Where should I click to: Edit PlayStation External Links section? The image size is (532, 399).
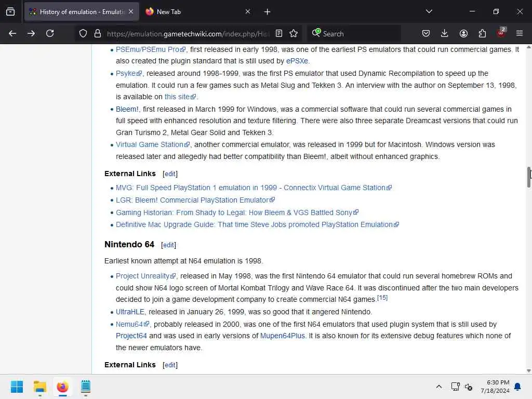point(170,174)
